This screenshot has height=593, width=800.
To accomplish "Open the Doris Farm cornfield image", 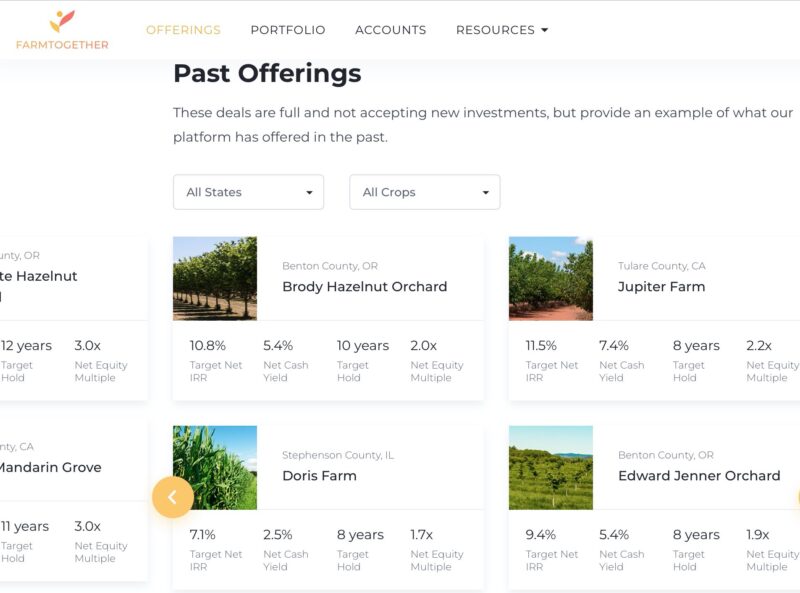I will [214, 467].
